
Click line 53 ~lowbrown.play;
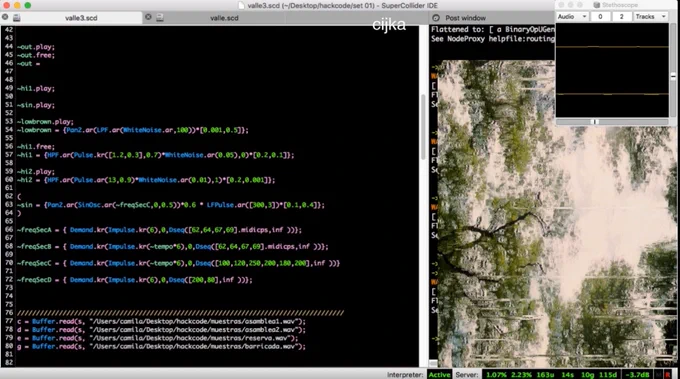[x=45, y=121]
